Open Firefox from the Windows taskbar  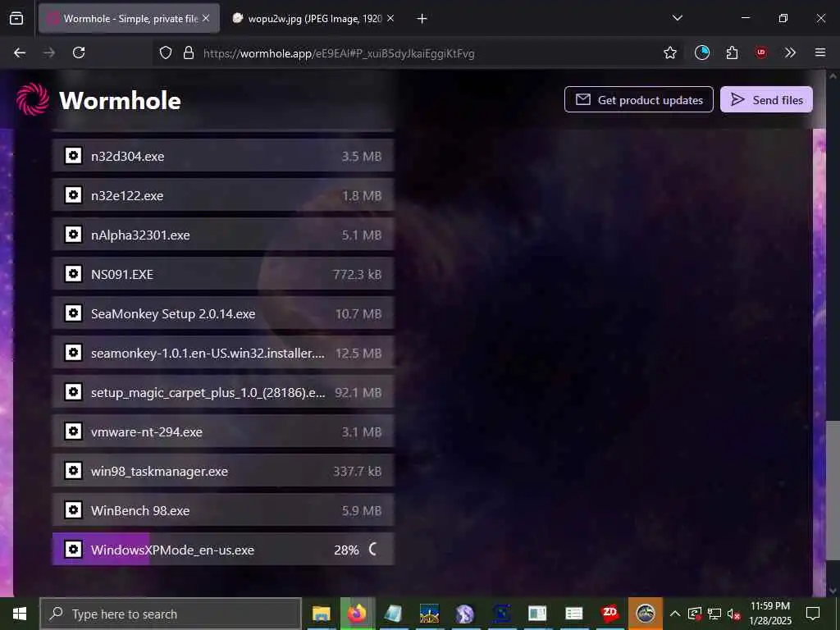356,614
